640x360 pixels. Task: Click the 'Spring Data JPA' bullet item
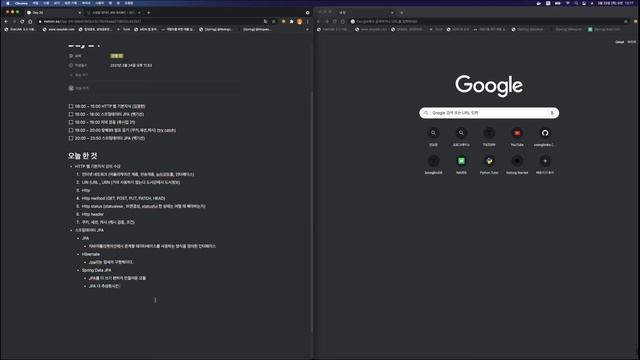pyautogui.click(x=96, y=270)
